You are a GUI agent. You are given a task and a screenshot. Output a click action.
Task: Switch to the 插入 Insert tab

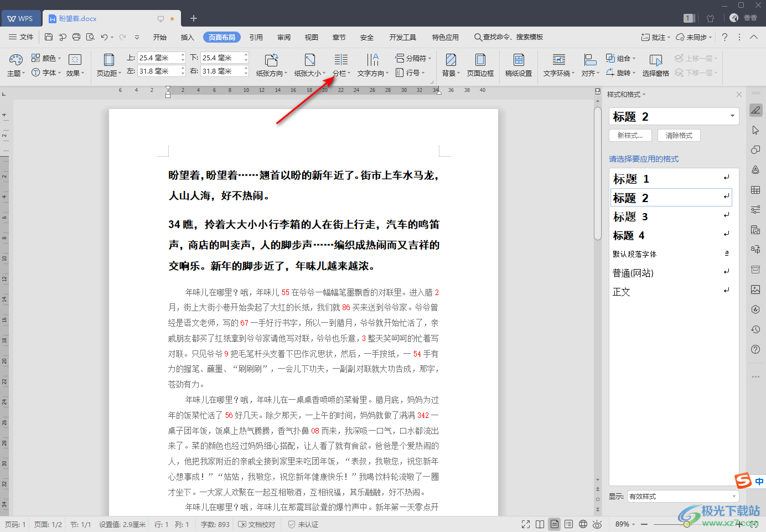(188, 37)
